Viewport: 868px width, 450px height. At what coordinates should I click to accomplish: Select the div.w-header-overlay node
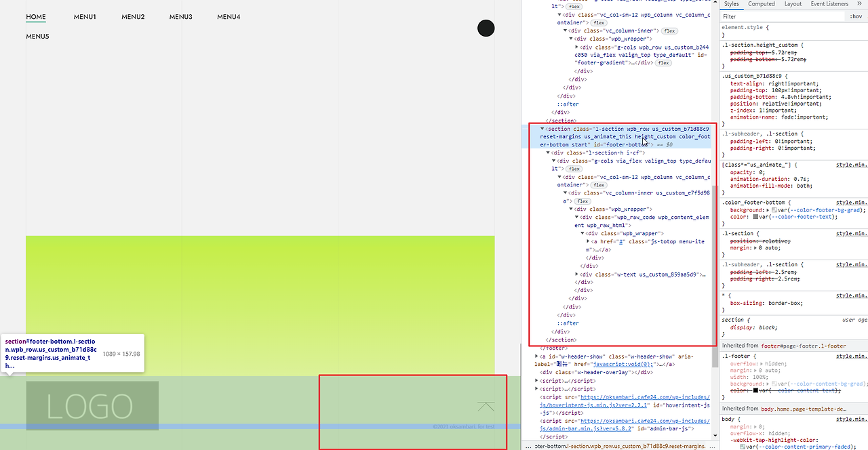pyautogui.click(x=596, y=372)
